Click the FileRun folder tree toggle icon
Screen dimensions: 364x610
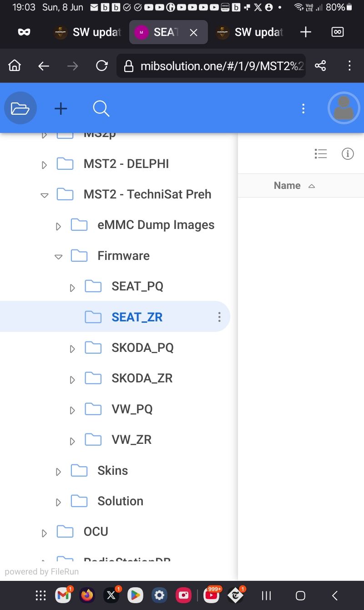pos(20,108)
